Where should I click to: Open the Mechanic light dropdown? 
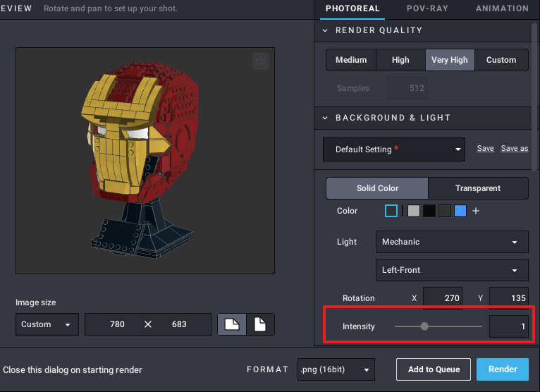(452, 242)
